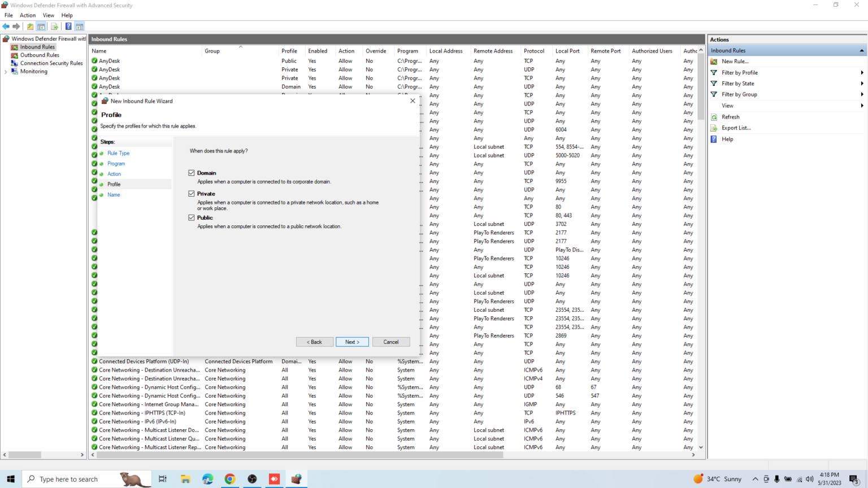868x488 pixels.
Task: Click the Export List toolbar icon
Action: pos(54,27)
